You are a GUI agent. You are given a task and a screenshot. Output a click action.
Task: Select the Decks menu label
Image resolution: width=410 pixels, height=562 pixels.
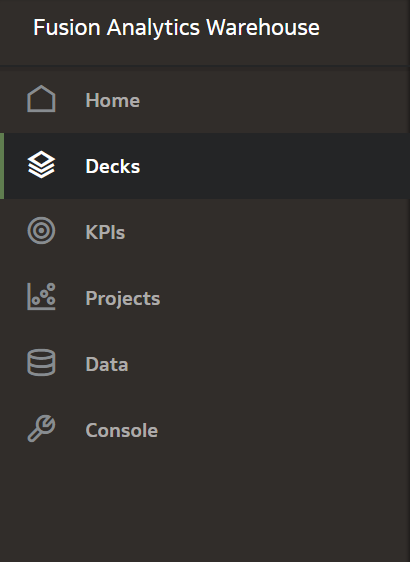[x=113, y=166]
